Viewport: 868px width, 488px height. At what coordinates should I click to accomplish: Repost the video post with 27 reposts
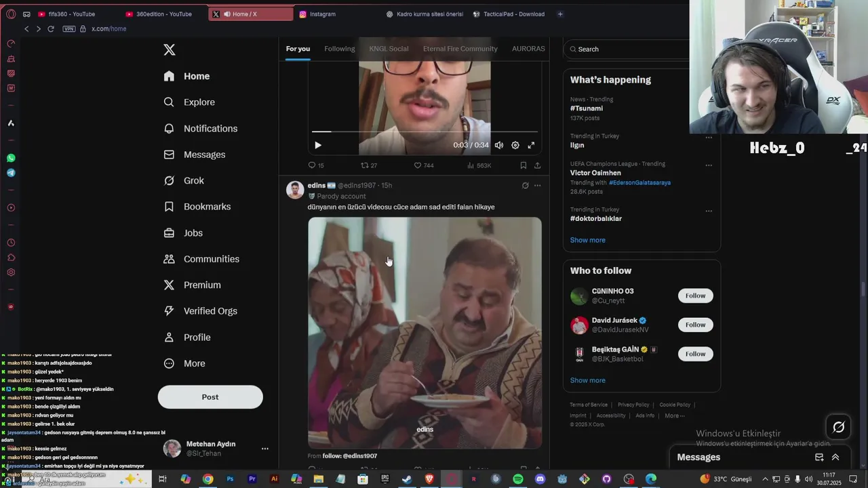[369, 165]
